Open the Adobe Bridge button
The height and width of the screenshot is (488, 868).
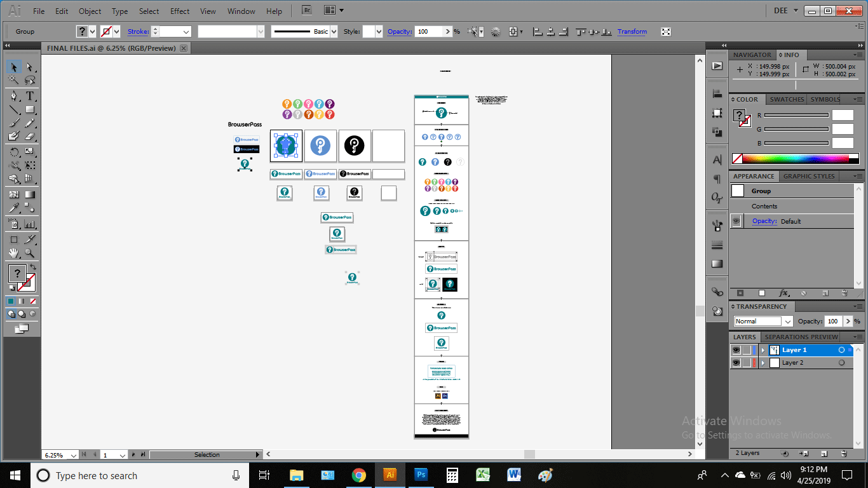point(307,10)
